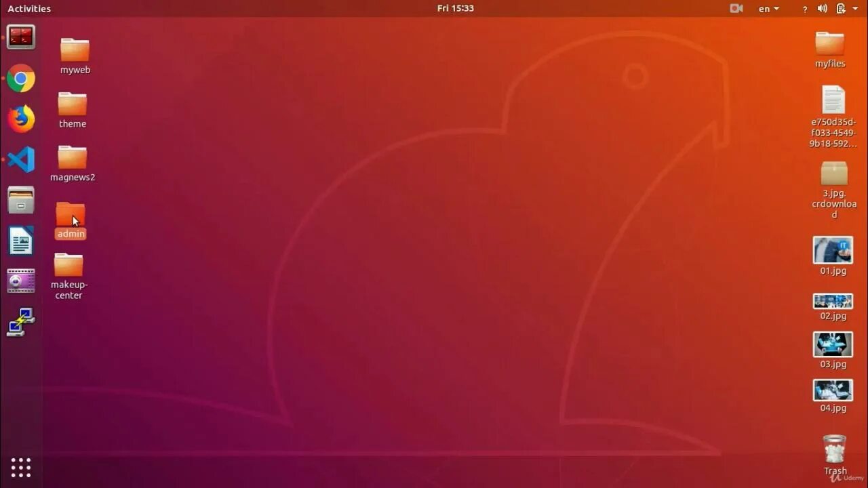Launch Google Chrome from the dock
This screenshot has height=488, width=868.
point(21,79)
